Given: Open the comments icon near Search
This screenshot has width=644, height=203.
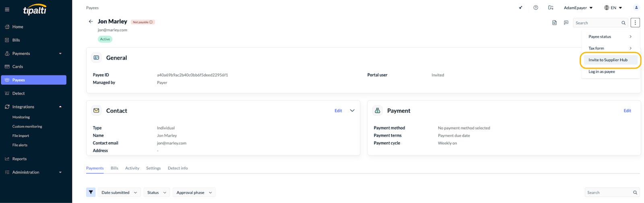Looking at the screenshot, I should [566, 23].
